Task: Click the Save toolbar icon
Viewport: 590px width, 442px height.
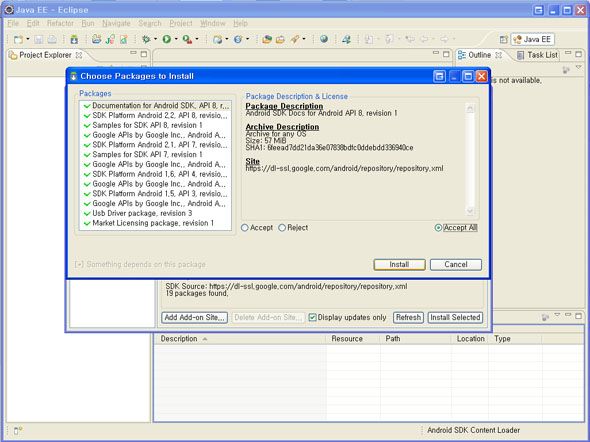Action: click(39, 39)
